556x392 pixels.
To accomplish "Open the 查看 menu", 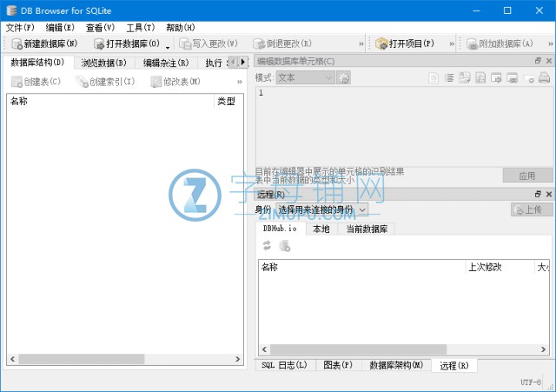I will coord(100,28).
